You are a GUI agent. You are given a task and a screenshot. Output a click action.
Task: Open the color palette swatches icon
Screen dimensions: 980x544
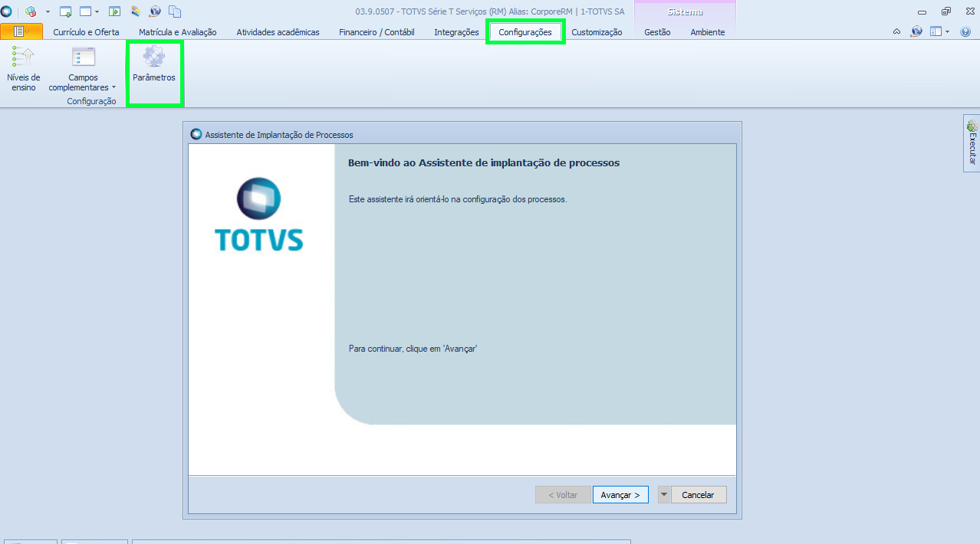coord(135,11)
